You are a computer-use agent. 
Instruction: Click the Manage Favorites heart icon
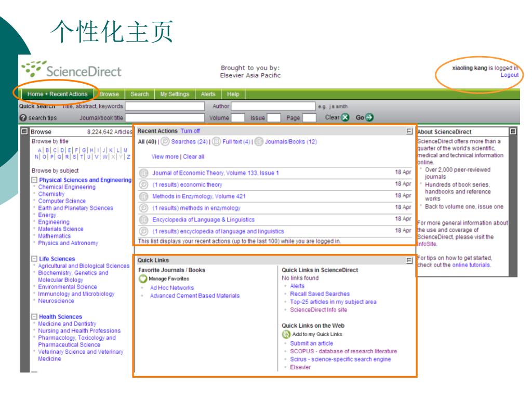click(143, 279)
